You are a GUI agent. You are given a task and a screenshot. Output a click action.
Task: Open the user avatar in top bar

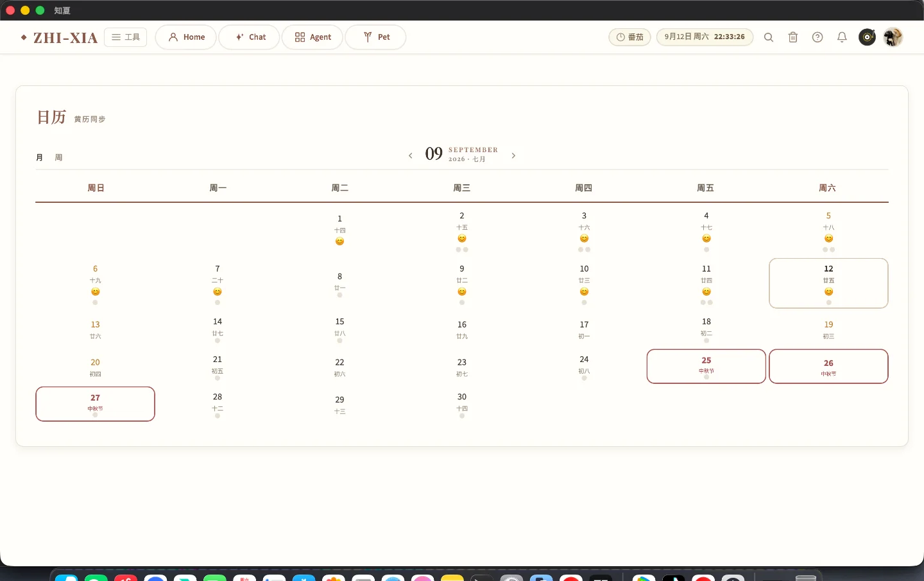(893, 37)
